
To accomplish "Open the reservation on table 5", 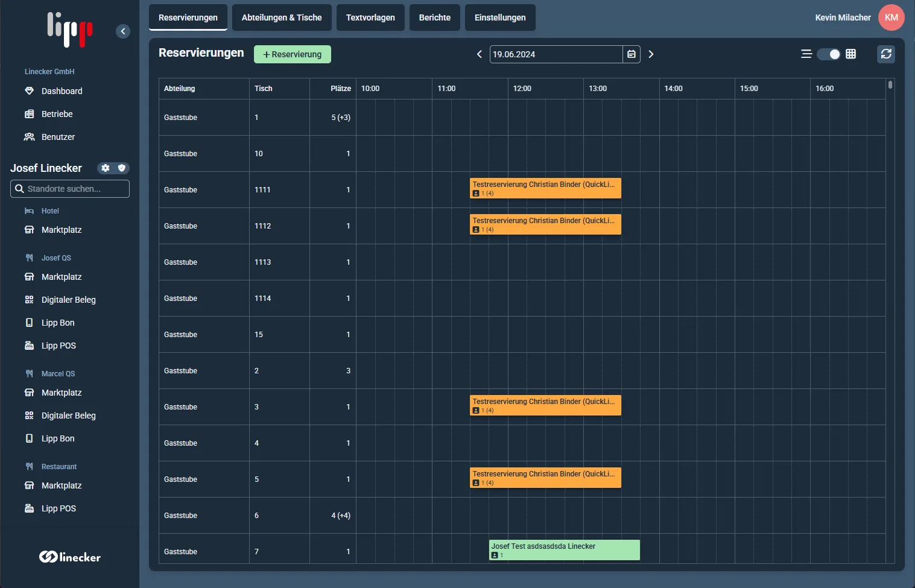I will [545, 478].
